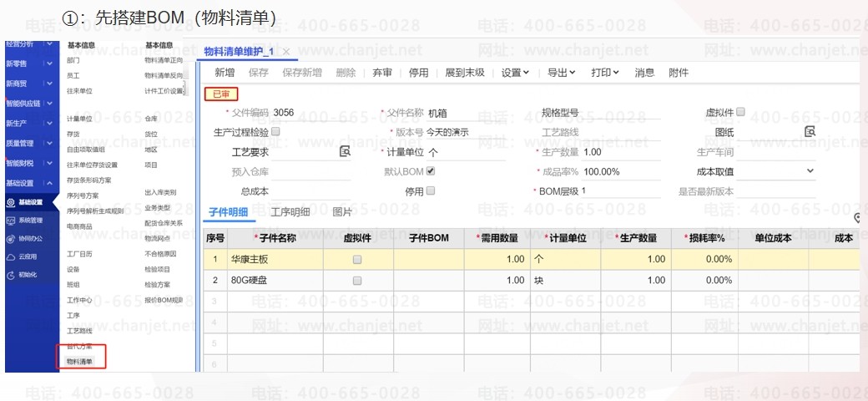The height and width of the screenshot is (401, 868).
Task: Open 计量单位 in the menu list
Action: click(79, 119)
